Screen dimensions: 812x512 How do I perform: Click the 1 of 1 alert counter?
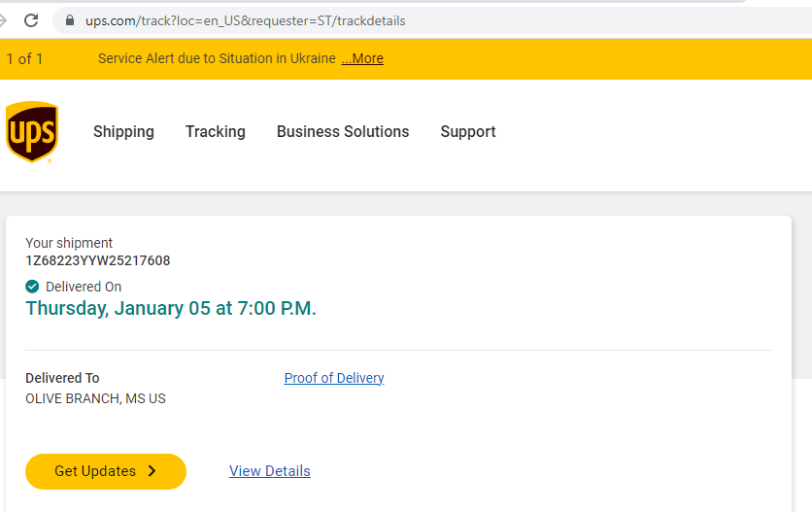[24, 59]
